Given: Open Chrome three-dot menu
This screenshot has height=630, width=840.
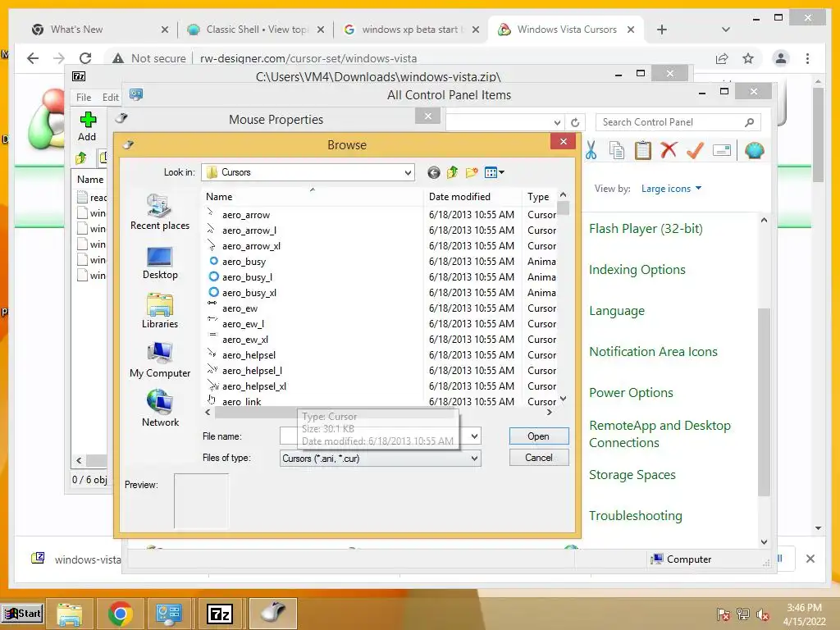Looking at the screenshot, I should pyautogui.click(x=807, y=58).
